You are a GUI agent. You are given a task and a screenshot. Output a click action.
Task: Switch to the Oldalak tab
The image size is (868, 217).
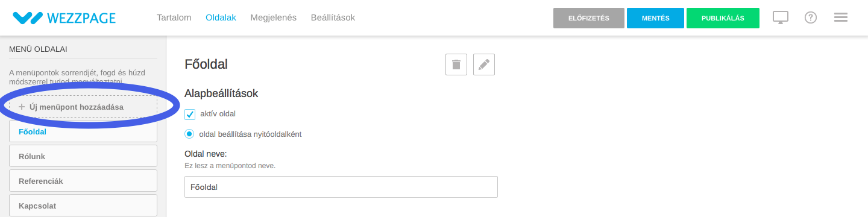(221, 18)
